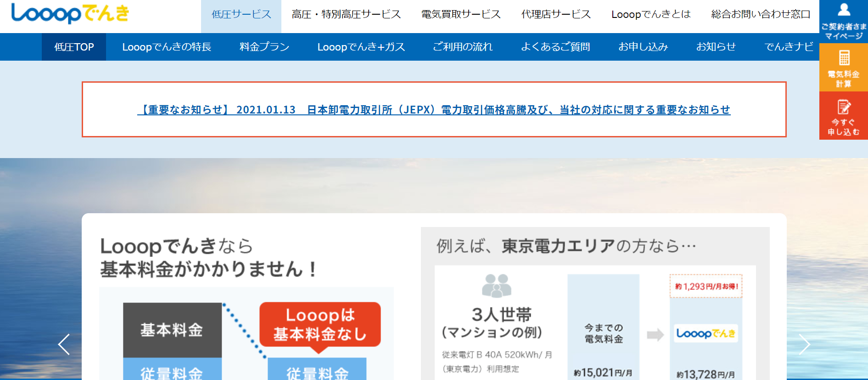868x380 pixels.
Task: Click the 低圧TOP navigation item
Action: (x=74, y=47)
